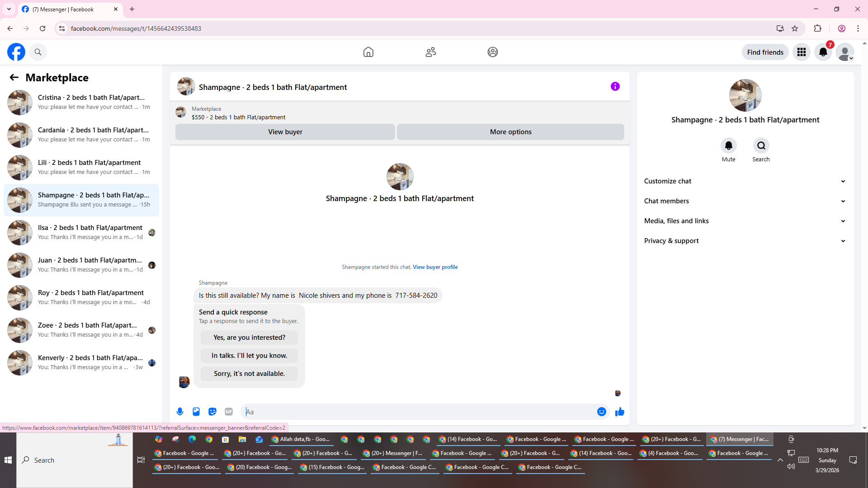Viewport: 868px width, 488px height.
Task: Click the Find friends button
Action: 765,52
